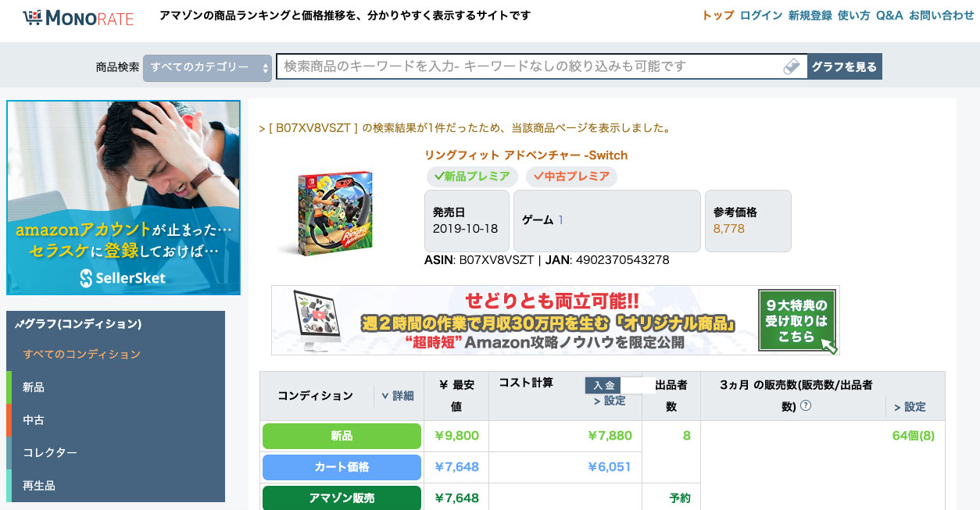Select 中古 graph condition
The image size is (980, 510).
click(x=116, y=420)
